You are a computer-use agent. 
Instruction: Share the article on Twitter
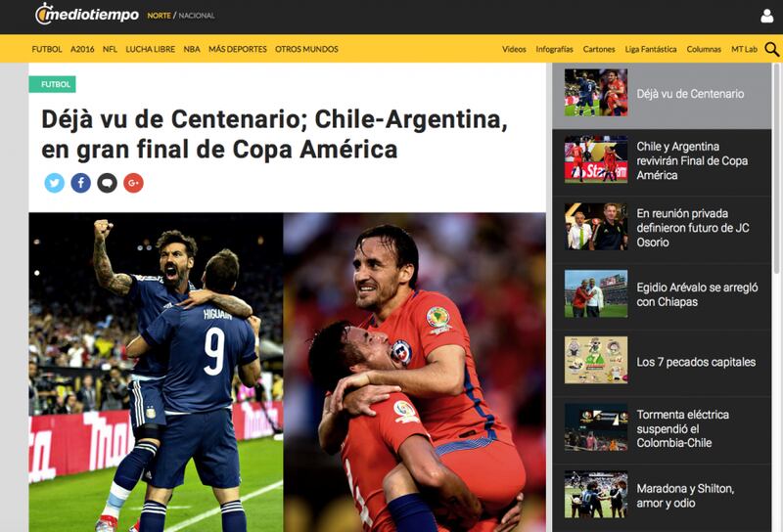[x=55, y=183]
